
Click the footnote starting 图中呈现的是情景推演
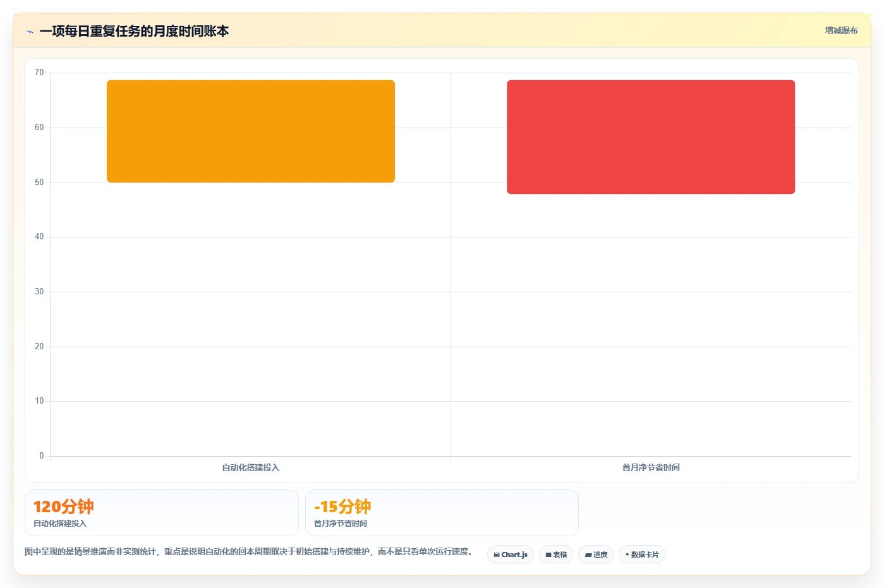tap(250, 551)
